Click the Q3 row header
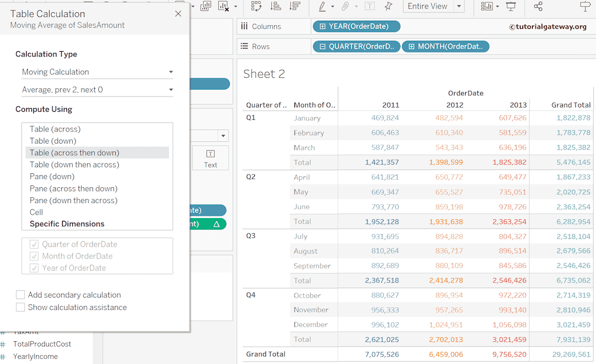The width and height of the screenshot is (596, 364). 250,235
